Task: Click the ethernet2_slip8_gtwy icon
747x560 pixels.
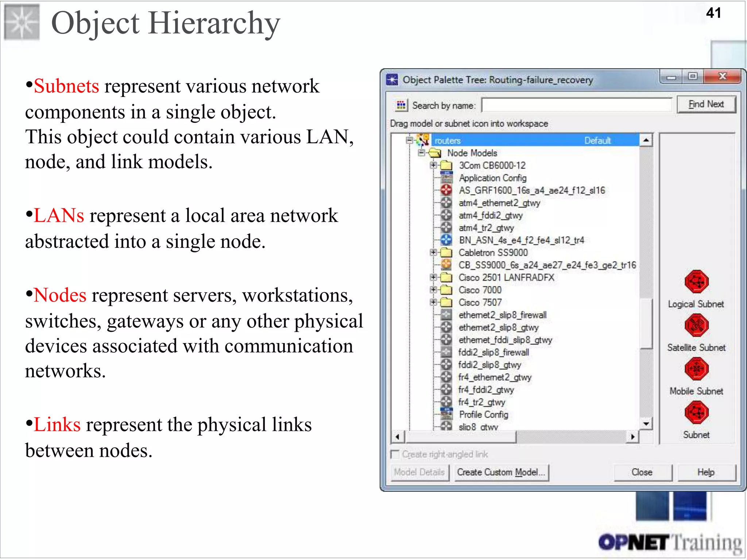Action: pyautogui.click(x=446, y=327)
